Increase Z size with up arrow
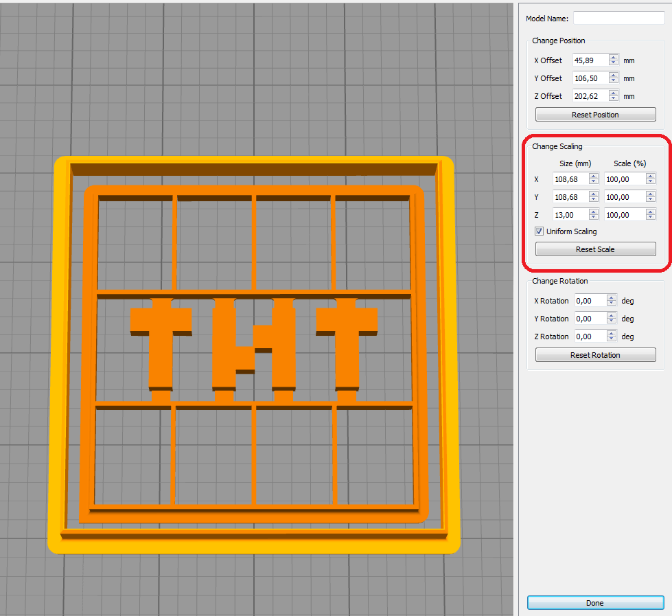Image resolution: width=672 pixels, height=616 pixels. (x=594, y=212)
